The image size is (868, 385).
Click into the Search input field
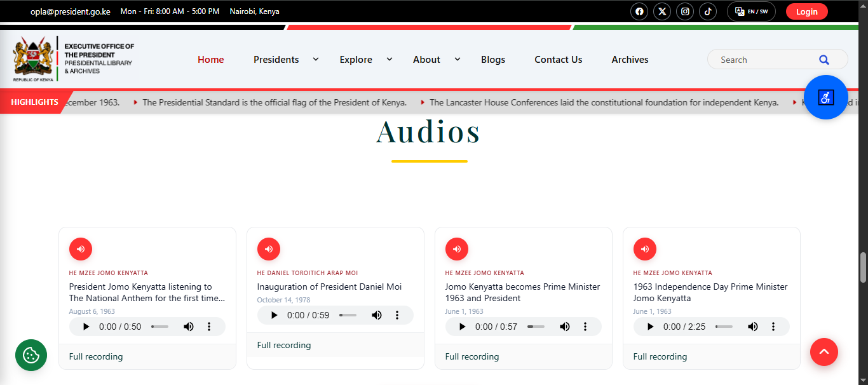tap(766, 60)
